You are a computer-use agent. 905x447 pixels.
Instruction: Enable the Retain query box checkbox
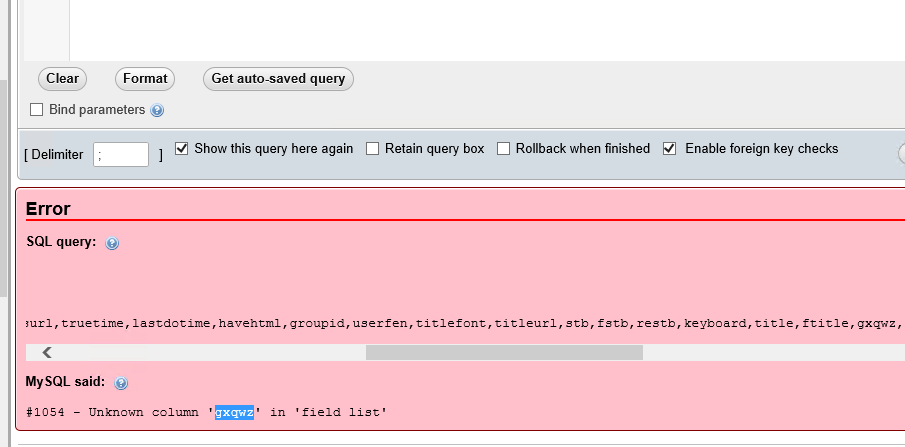tap(373, 149)
